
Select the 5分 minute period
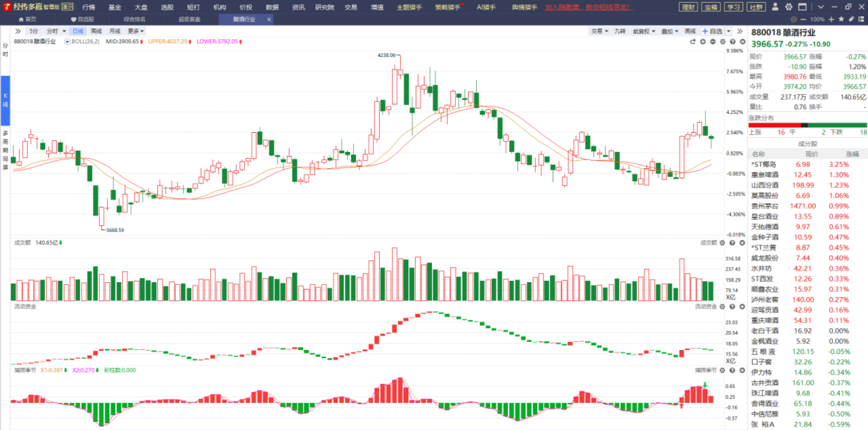34,31
